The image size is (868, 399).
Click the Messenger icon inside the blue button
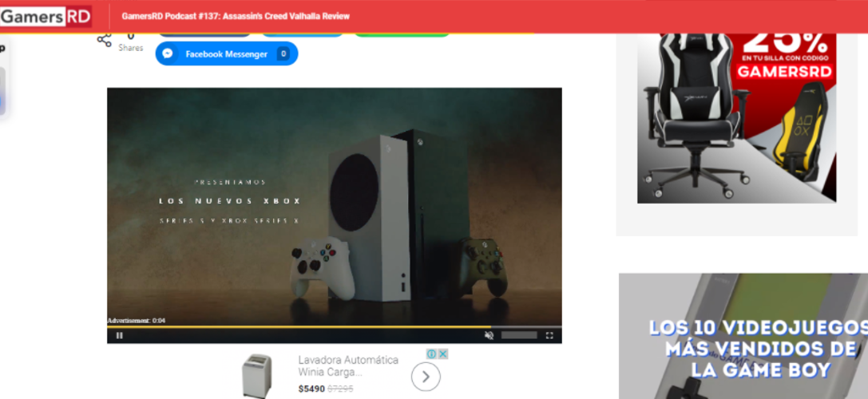pyautogui.click(x=168, y=53)
